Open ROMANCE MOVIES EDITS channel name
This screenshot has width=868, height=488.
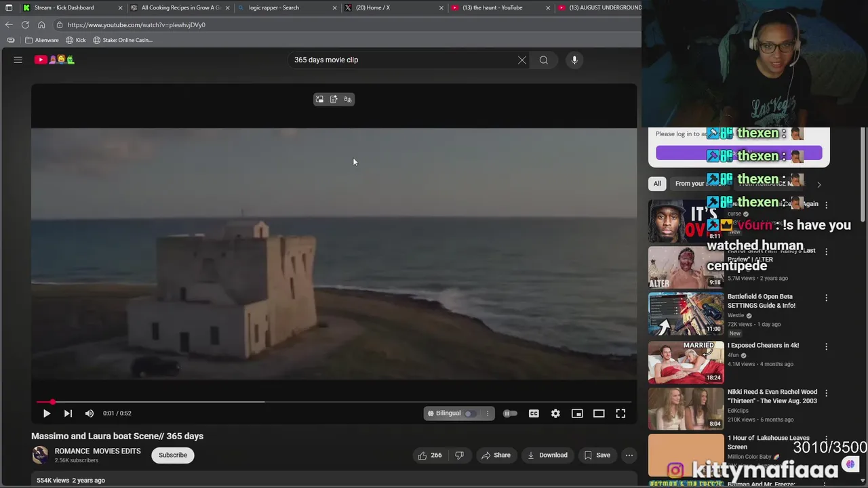(98, 451)
